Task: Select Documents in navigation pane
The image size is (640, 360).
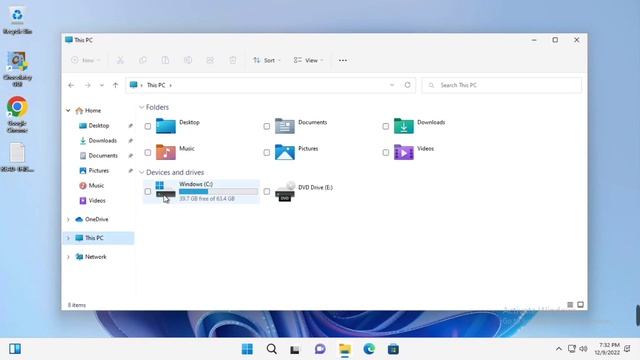Action: click(x=103, y=156)
